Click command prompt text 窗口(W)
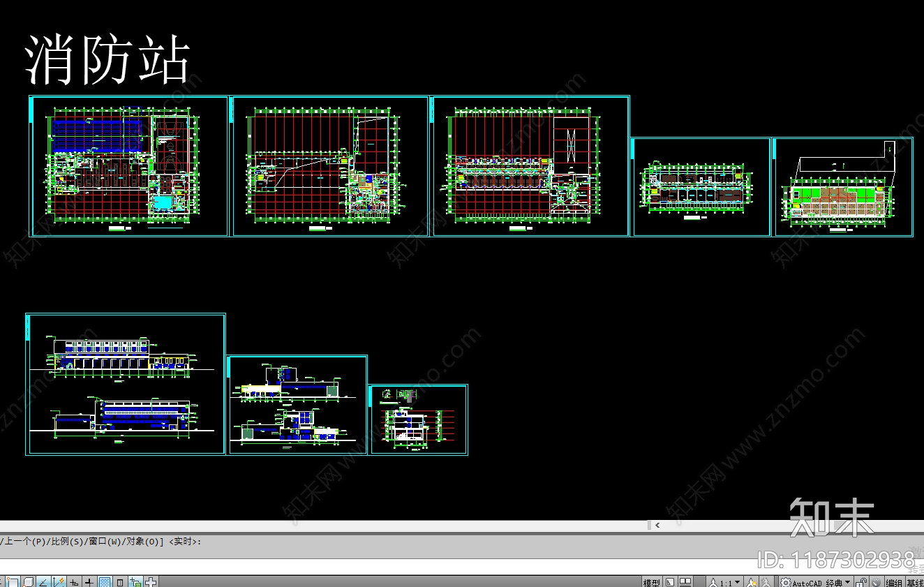Screen dimensions: 924x587 (x=106, y=541)
